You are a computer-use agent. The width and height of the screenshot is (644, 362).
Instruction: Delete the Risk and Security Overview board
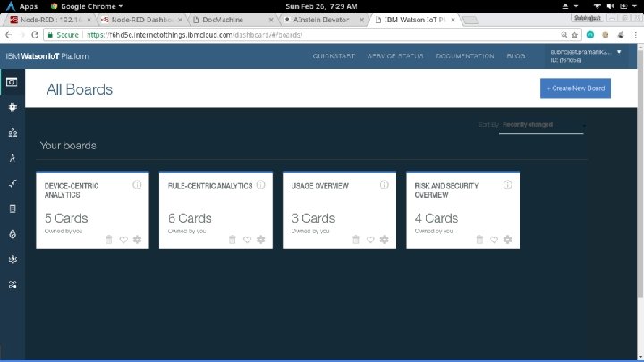click(x=479, y=240)
